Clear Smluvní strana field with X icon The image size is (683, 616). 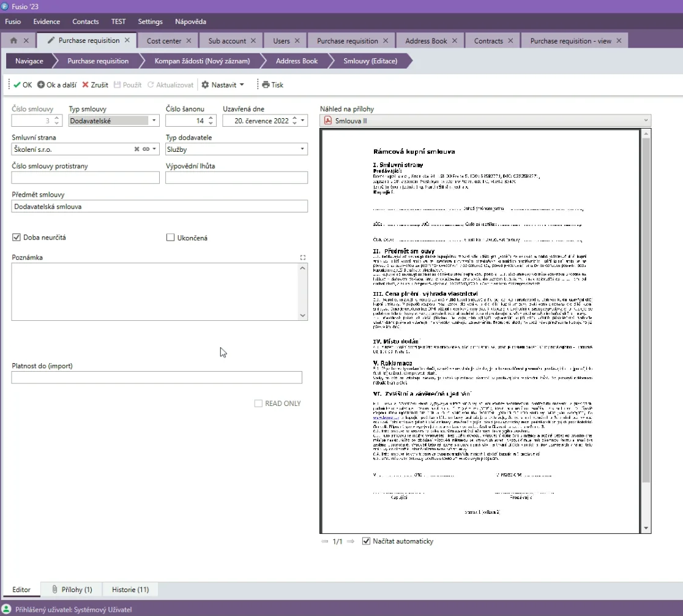point(137,149)
